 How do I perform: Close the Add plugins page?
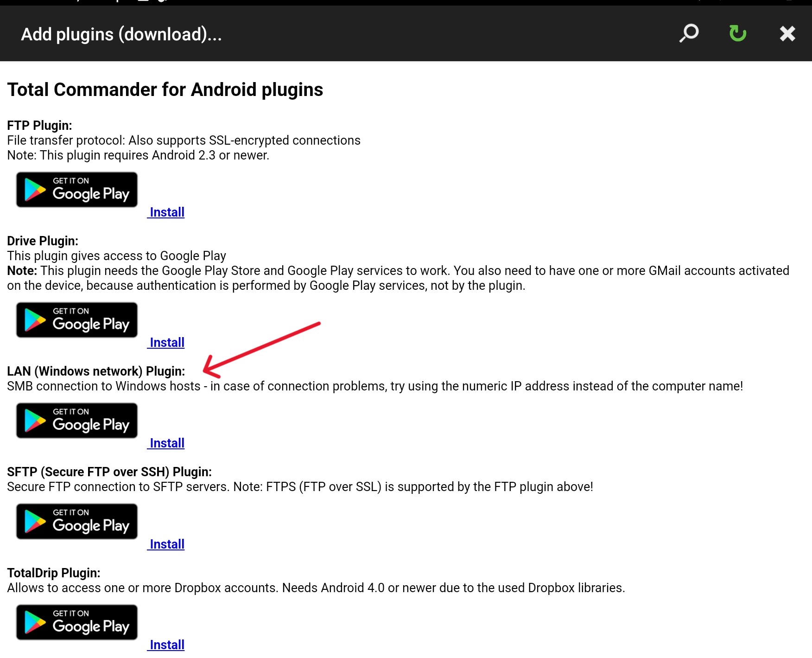787,33
